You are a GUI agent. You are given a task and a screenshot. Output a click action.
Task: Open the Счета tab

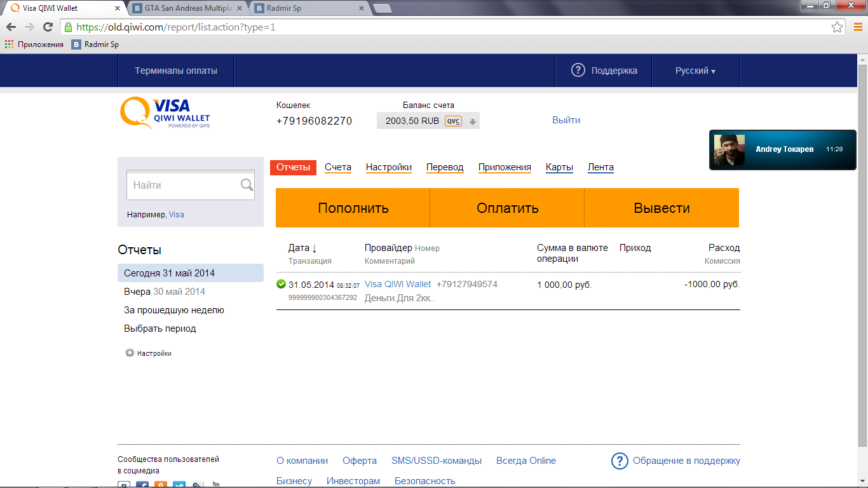click(338, 167)
